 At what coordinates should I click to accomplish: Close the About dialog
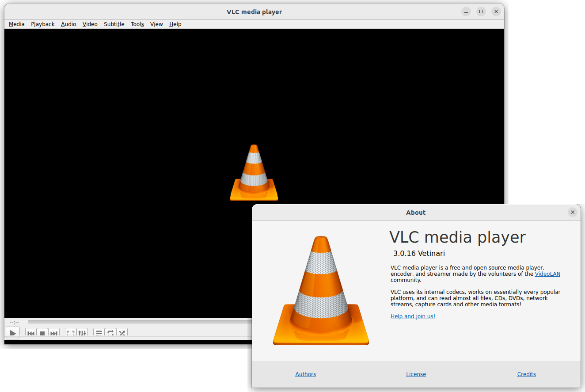coord(573,213)
